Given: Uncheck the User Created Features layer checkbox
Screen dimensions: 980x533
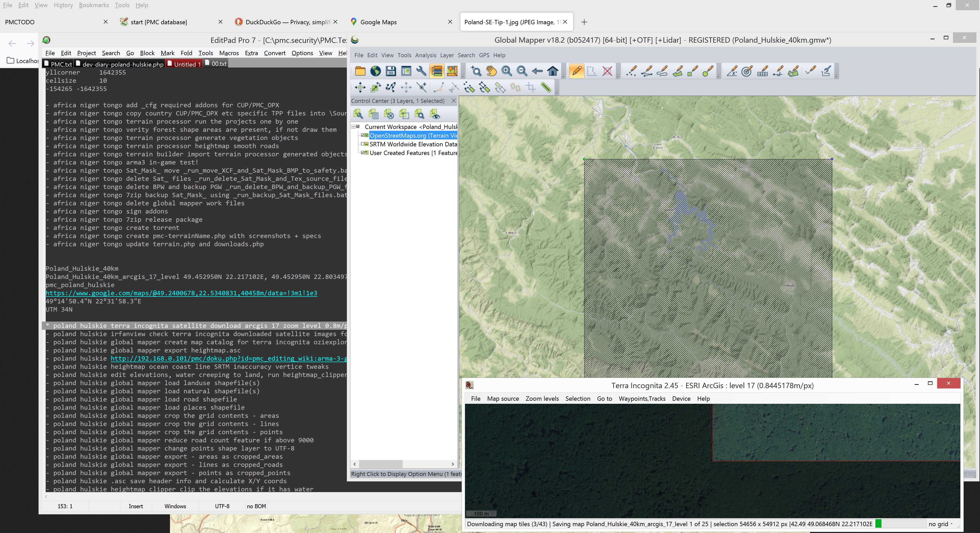Looking at the screenshot, I should 363,153.
